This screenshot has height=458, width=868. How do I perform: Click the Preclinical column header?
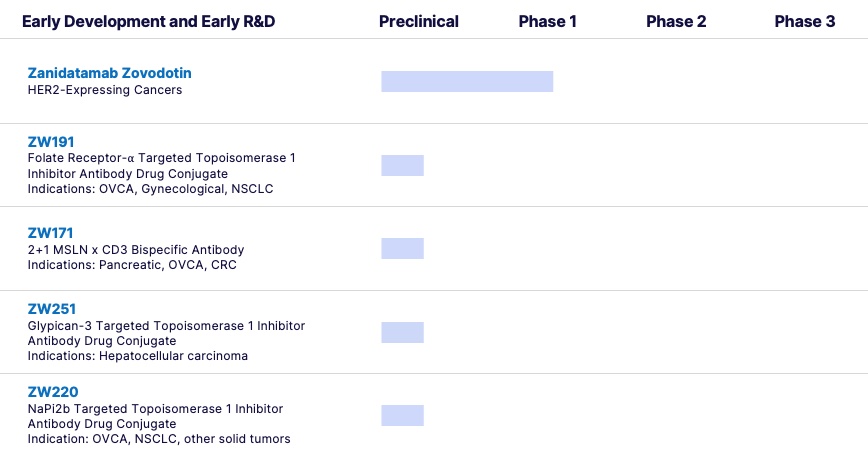tap(419, 21)
